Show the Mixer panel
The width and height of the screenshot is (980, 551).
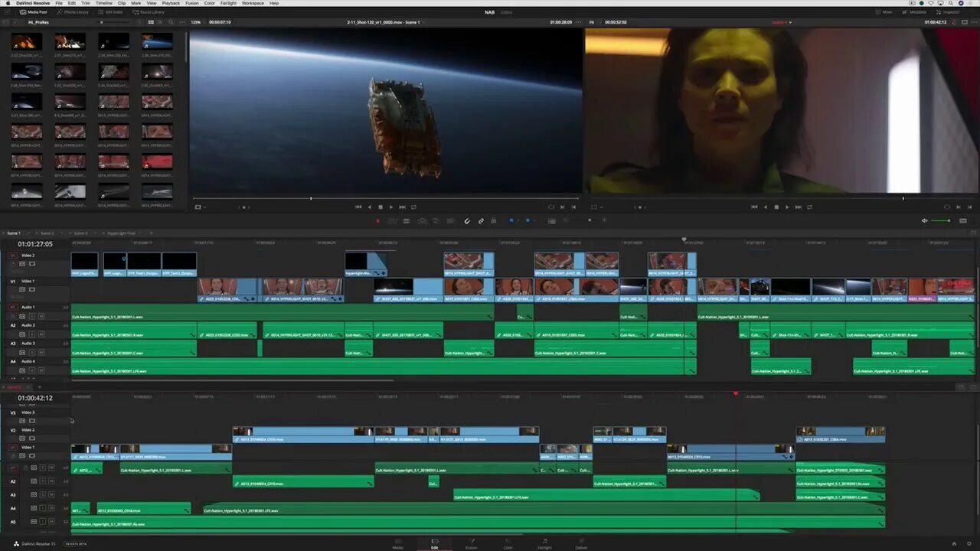884,12
